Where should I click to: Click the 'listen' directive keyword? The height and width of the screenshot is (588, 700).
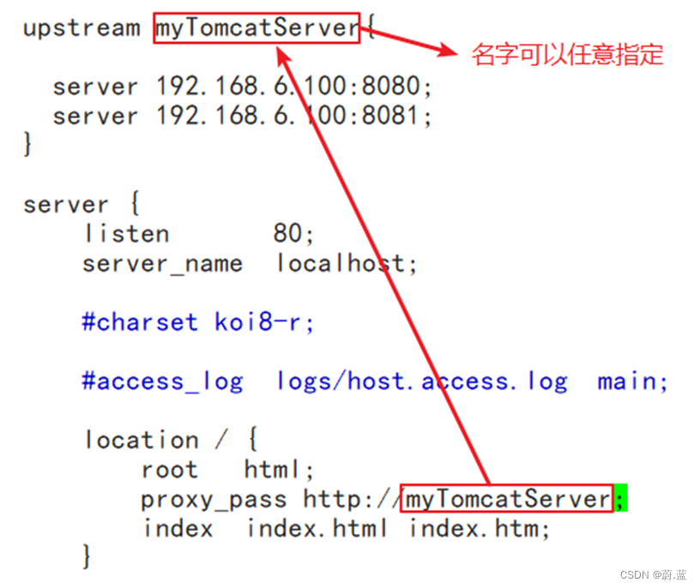tap(127, 234)
